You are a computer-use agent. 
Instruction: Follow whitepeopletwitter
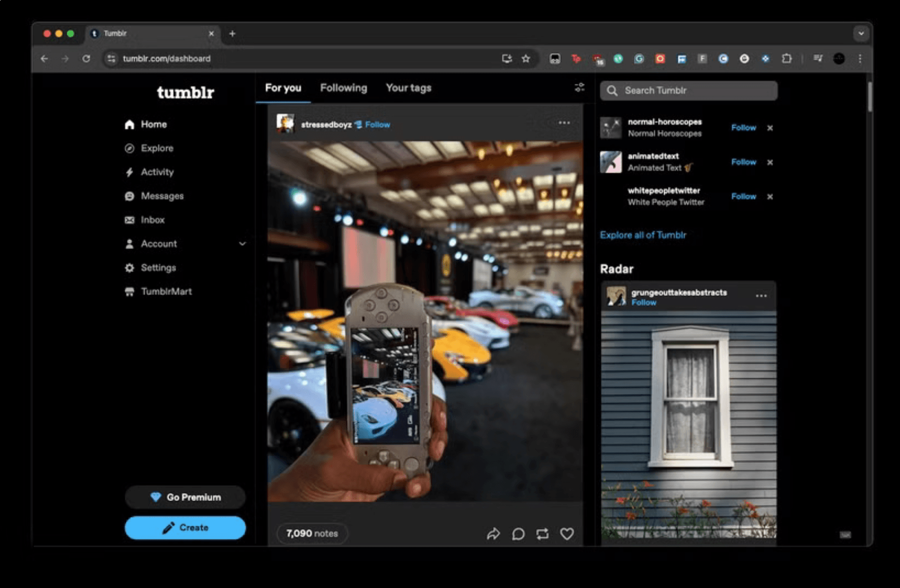(743, 196)
